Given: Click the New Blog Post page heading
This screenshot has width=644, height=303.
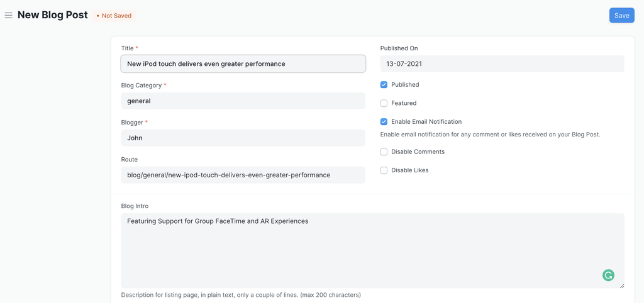Looking at the screenshot, I should [53, 15].
